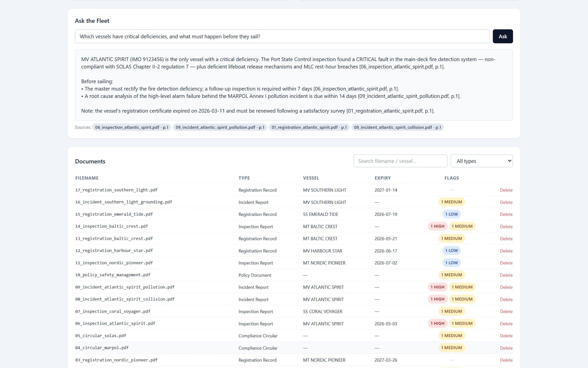Select filename 17_registration_southern_light.pdf
This screenshot has height=368, width=588.
pos(116,190)
